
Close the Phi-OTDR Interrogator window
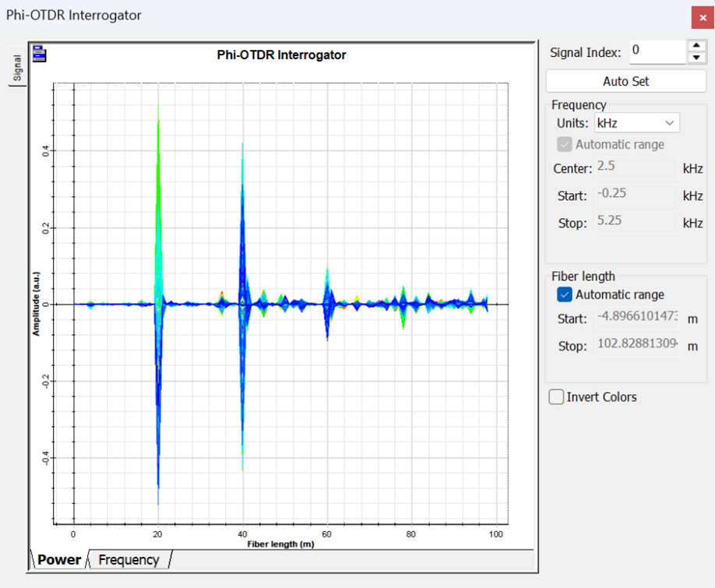(x=703, y=17)
